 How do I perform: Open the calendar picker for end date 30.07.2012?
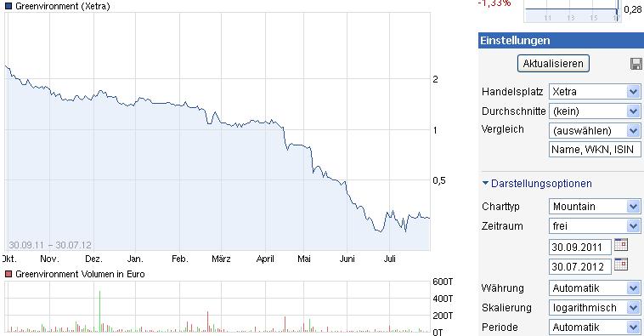point(621,264)
